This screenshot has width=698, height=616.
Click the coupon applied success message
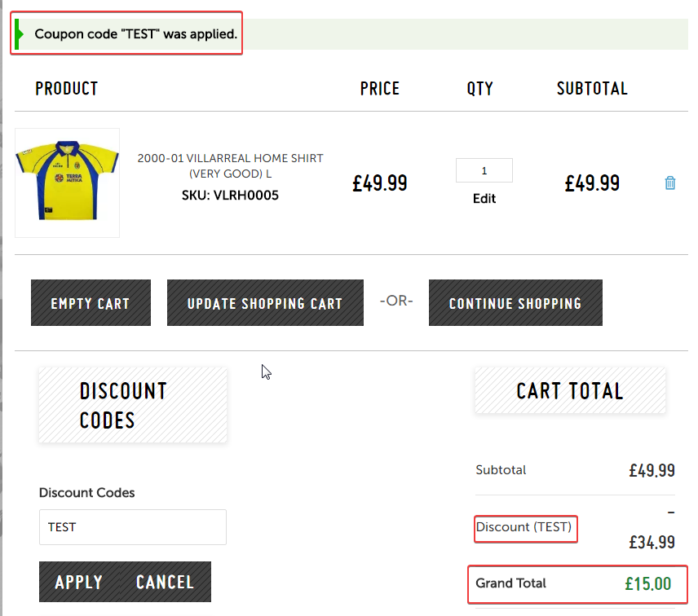coord(136,35)
